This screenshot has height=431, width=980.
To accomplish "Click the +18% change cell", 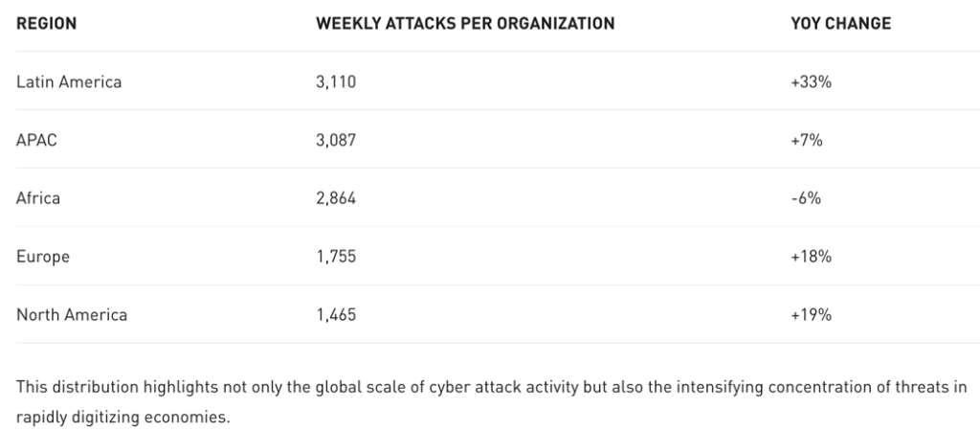I will (812, 257).
